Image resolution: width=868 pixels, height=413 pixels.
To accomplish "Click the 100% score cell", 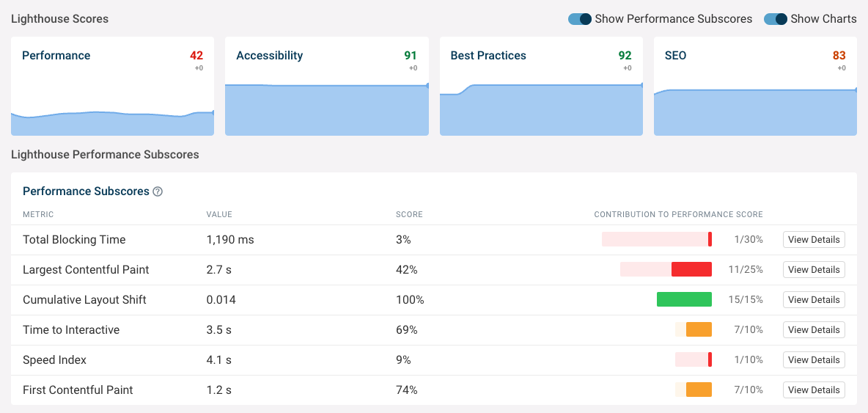I will point(411,299).
